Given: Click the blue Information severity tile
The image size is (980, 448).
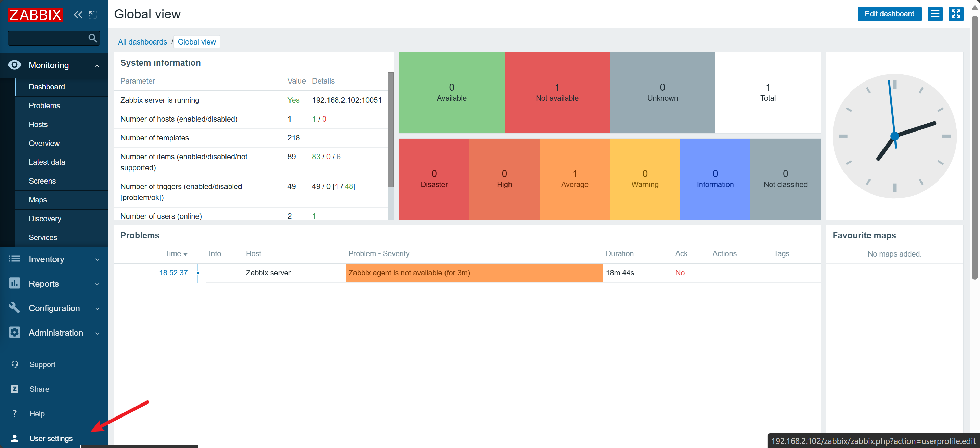Looking at the screenshot, I should pyautogui.click(x=715, y=179).
